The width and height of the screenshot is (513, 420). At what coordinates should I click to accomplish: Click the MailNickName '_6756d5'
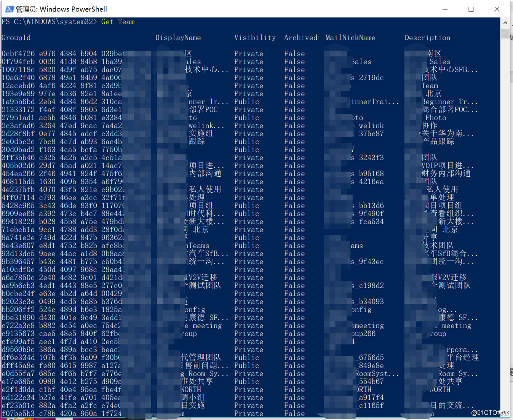tap(369, 358)
